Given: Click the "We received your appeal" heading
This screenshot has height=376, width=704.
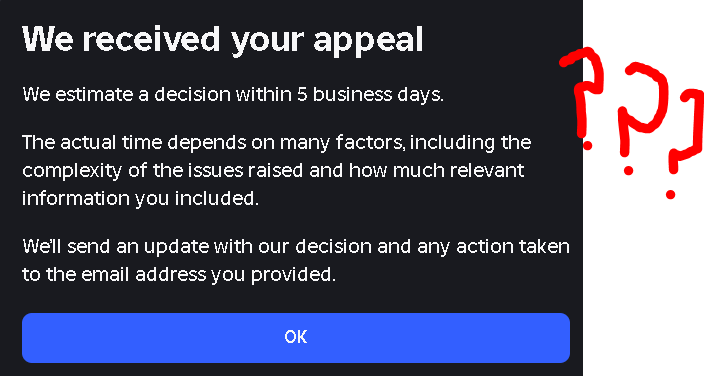Looking at the screenshot, I should click(223, 40).
